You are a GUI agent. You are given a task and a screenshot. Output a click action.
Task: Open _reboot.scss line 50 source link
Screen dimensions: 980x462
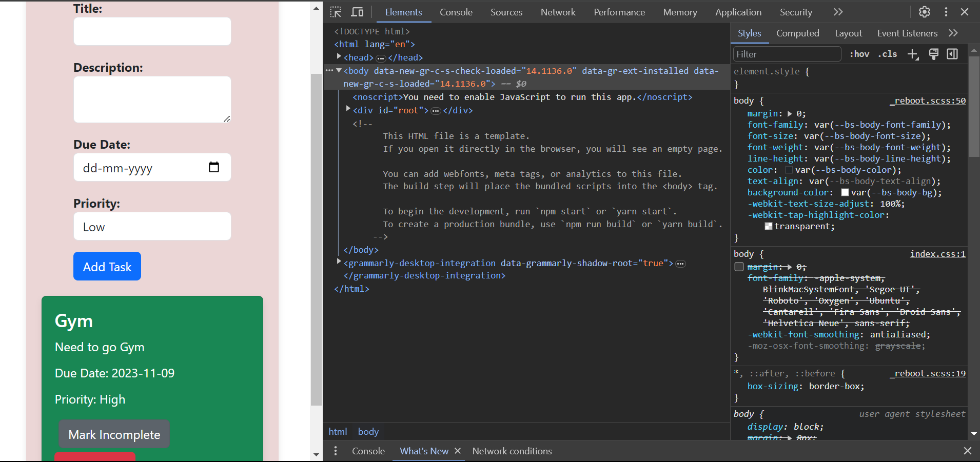pyautogui.click(x=928, y=101)
